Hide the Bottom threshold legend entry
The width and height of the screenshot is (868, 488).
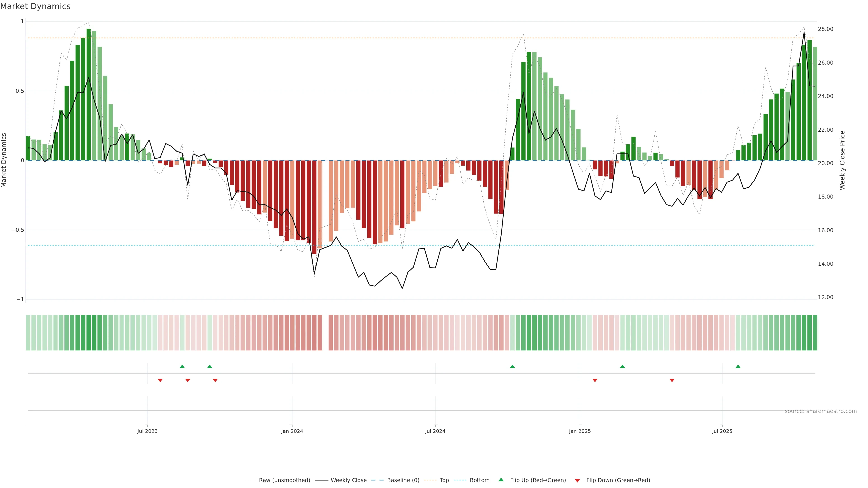click(479, 480)
